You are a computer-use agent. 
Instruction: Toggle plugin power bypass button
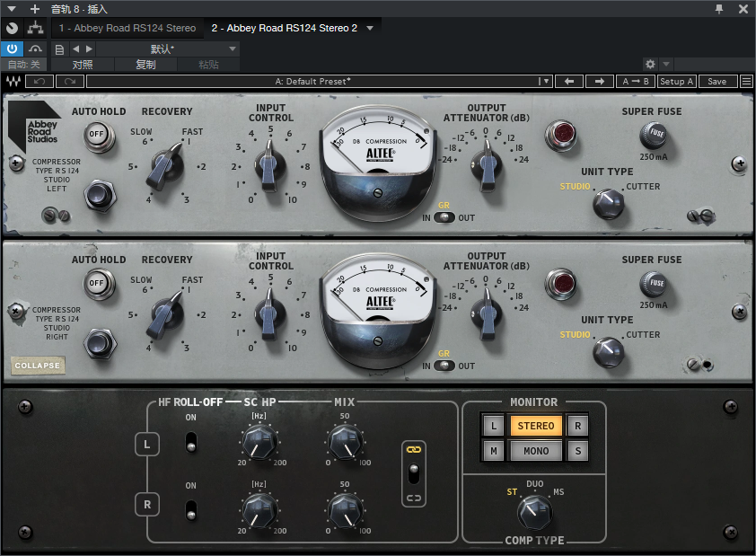pos(12,49)
